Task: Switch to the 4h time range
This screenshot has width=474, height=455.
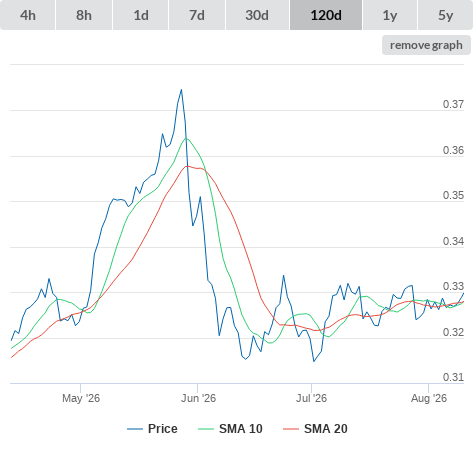Action: click(x=28, y=15)
